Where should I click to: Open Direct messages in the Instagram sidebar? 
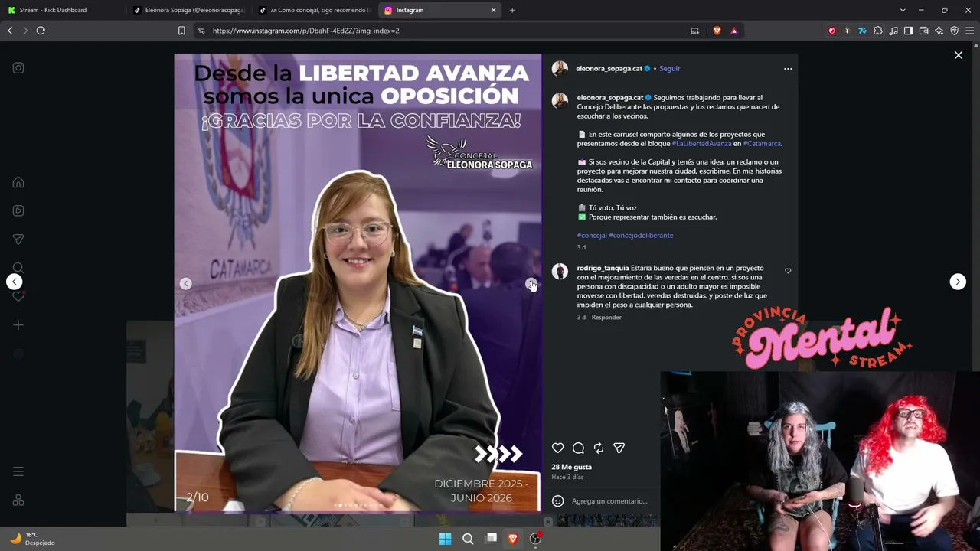[x=18, y=240]
